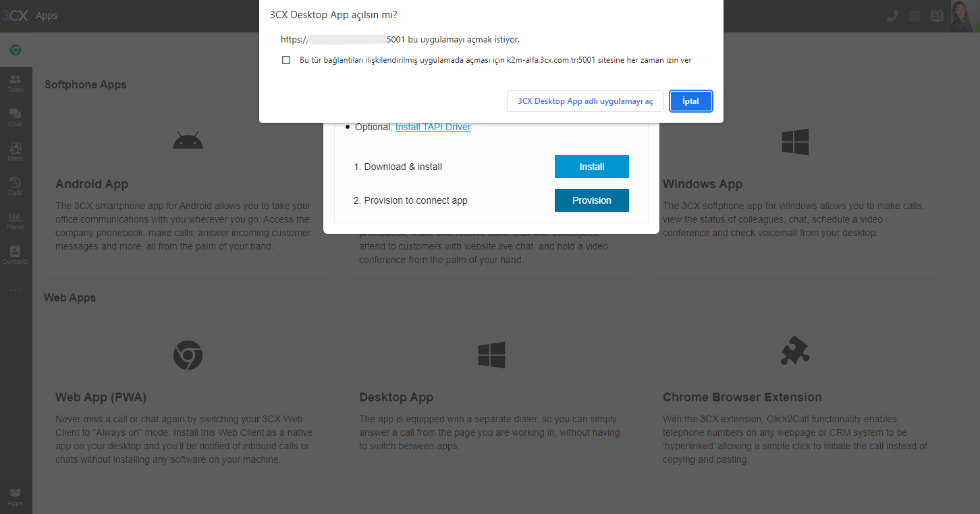Click the Apps title in header
Image resolution: width=980 pixels, height=514 pixels.
point(47,16)
